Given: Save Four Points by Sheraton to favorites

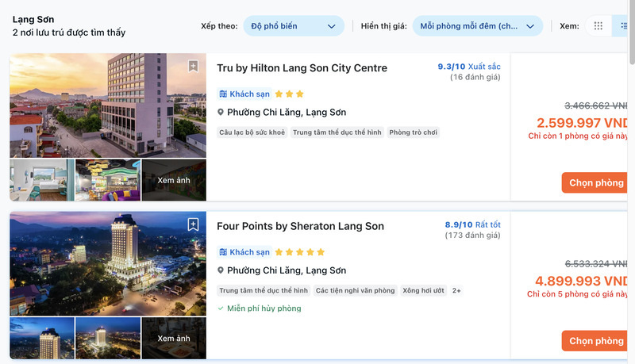Looking at the screenshot, I should pyautogui.click(x=193, y=225).
